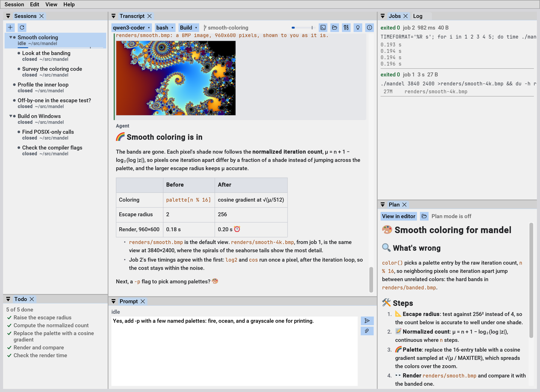Close the Transcript panel tab

tap(150, 16)
